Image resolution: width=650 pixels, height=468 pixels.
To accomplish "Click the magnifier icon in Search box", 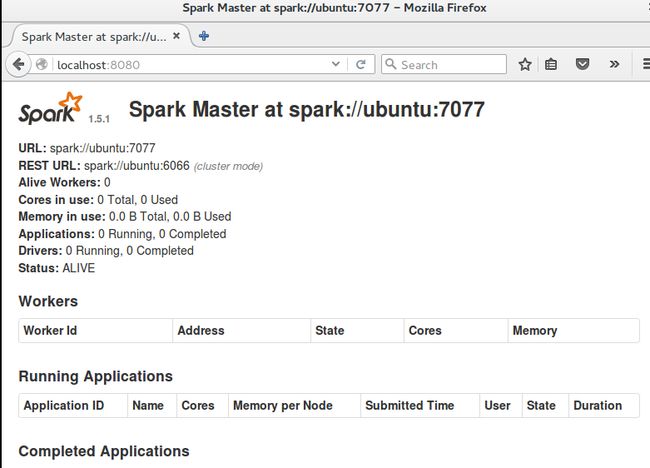I will pyautogui.click(x=391, y=64).
